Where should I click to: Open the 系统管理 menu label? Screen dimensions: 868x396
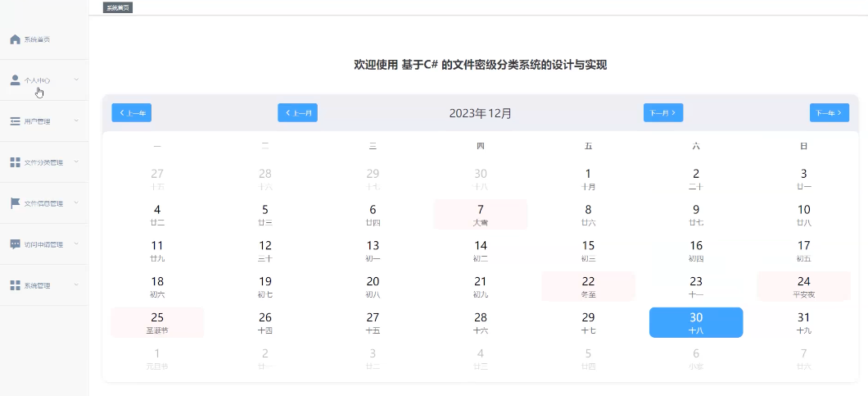tap(37, 285)
